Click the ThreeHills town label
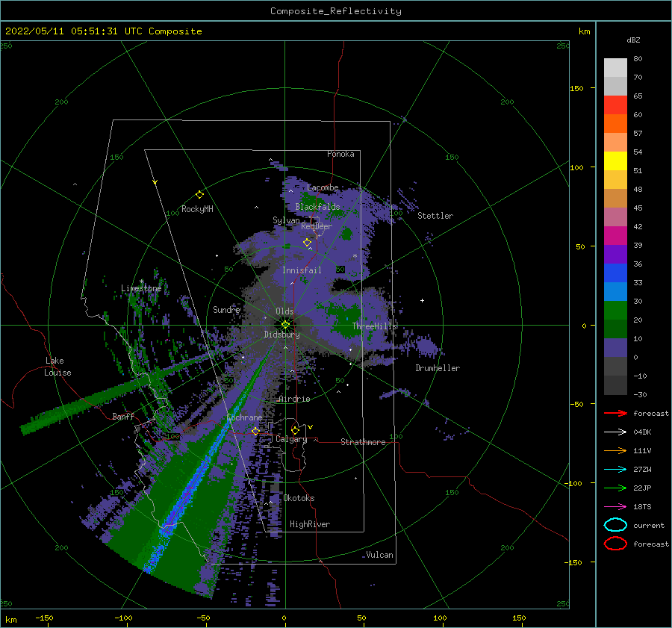 (x=375, y=326)
